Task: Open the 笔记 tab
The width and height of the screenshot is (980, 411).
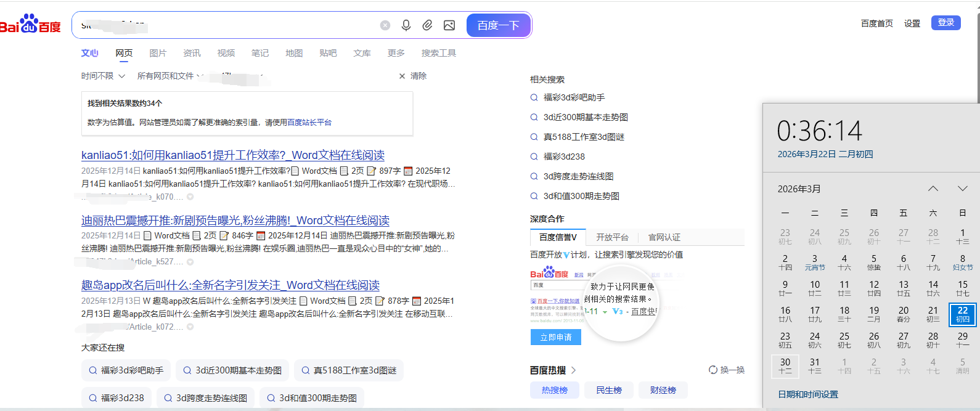Action: pos(260,53)
